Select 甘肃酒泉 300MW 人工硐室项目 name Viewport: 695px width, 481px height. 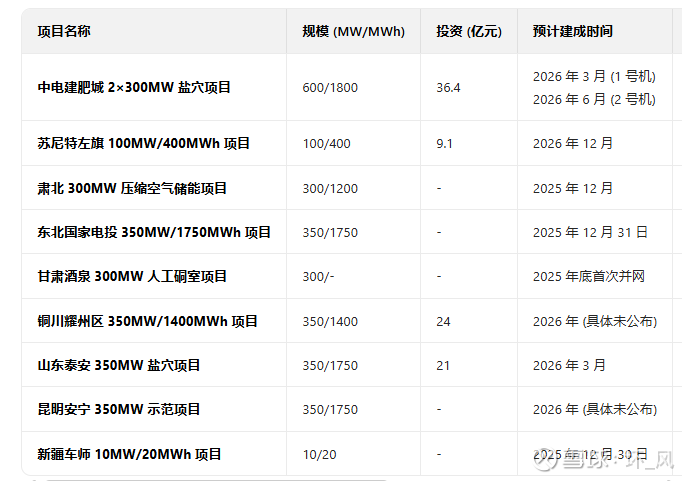point(132,276)
